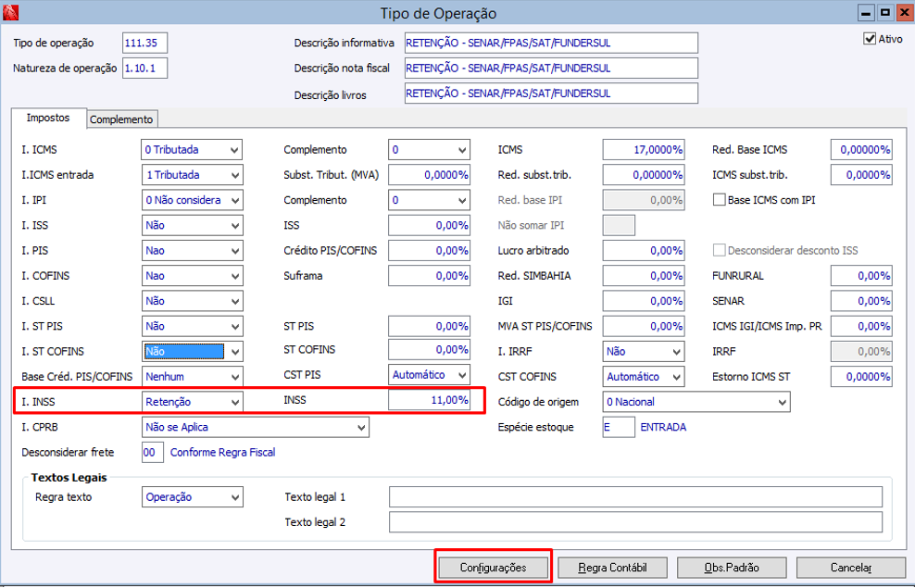
Task: Click the Espécie estoque field
Action: click(x=619, y=427)
